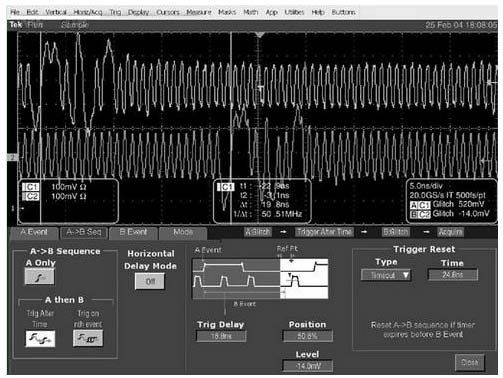
Task: Click the Trigger Reset Time field
Action: tap(453, 275)
